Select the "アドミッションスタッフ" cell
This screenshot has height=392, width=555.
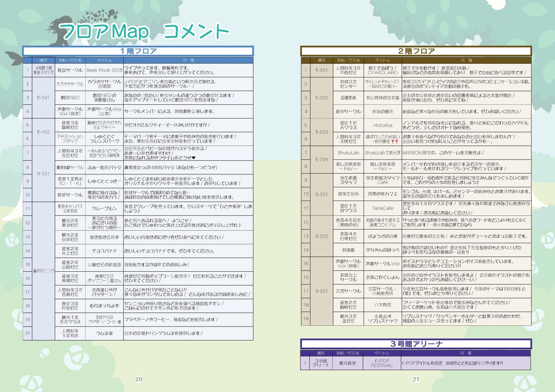click(x=70, y=139)
